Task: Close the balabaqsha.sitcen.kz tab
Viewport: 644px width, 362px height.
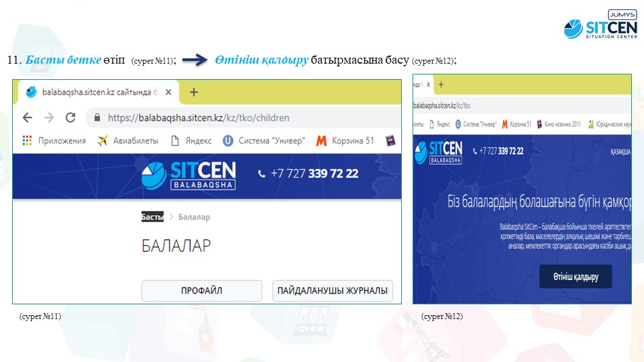Action: tap(168, 93)
